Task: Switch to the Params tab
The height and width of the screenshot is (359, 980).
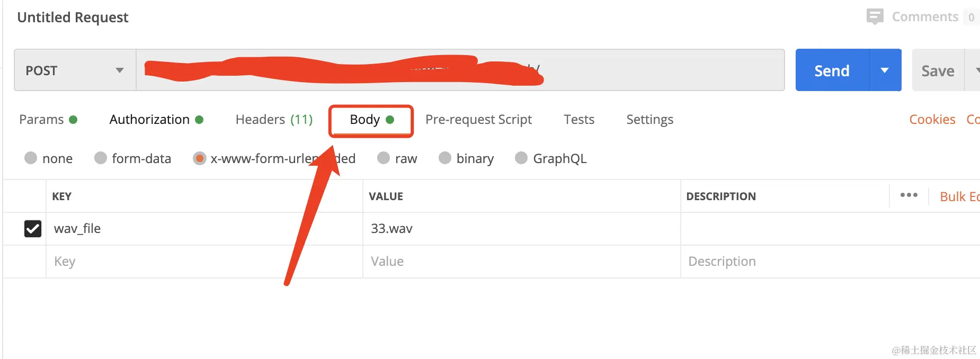Action: 42,120
